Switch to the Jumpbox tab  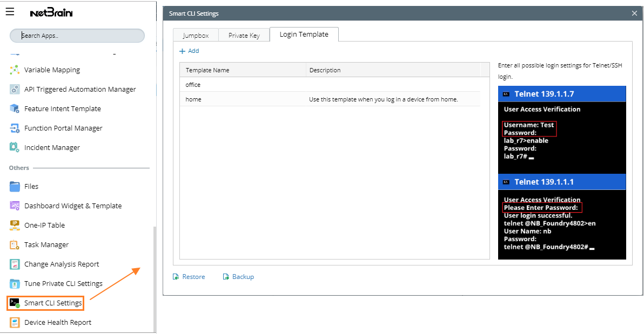[x=196, y=36]
